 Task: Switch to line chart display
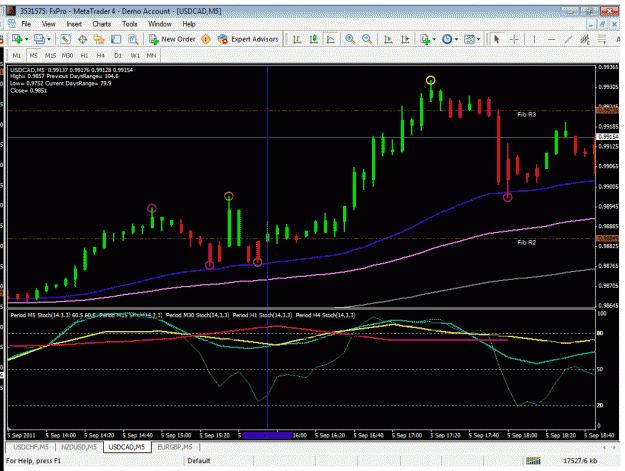[x=331, y=39]
